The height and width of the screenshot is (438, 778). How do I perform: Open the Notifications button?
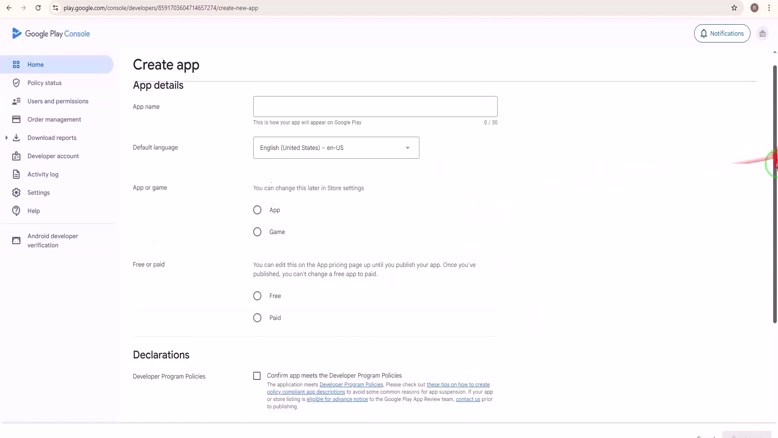tap(722, 34)
